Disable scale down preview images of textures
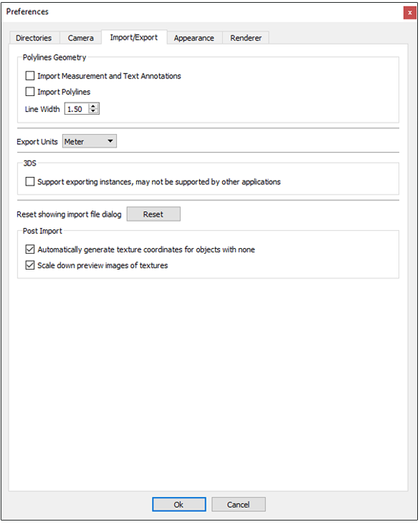 [30, 265]
